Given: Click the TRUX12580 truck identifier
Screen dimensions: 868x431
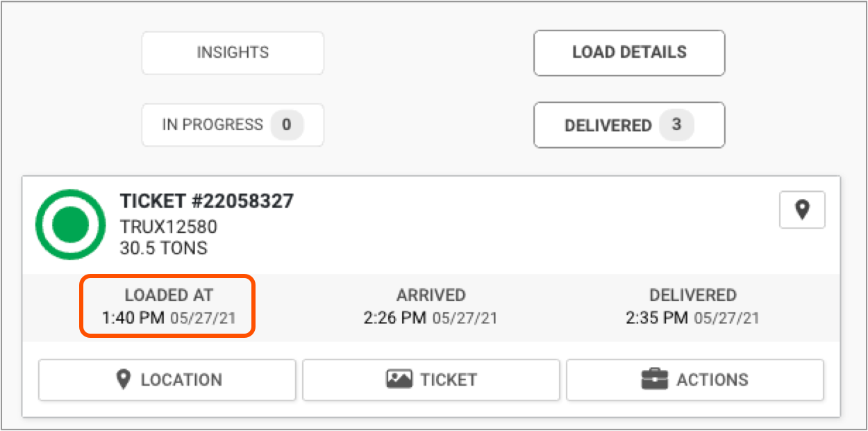Looking at the screenshot, I should click(169, 227).
